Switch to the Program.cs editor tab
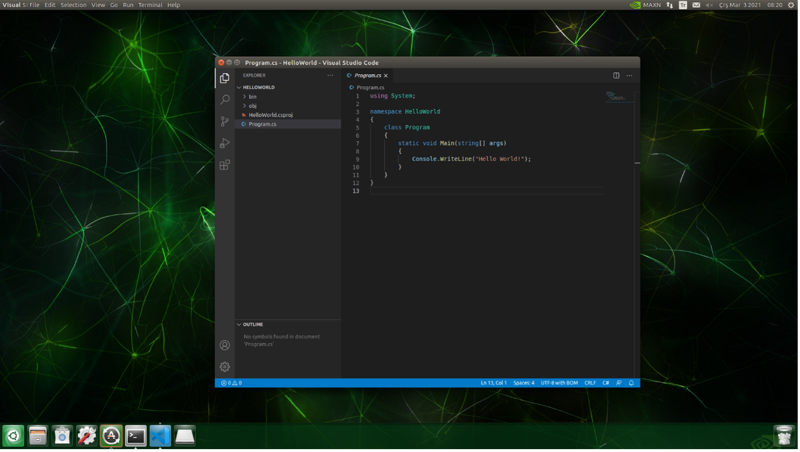 [367, 76]
